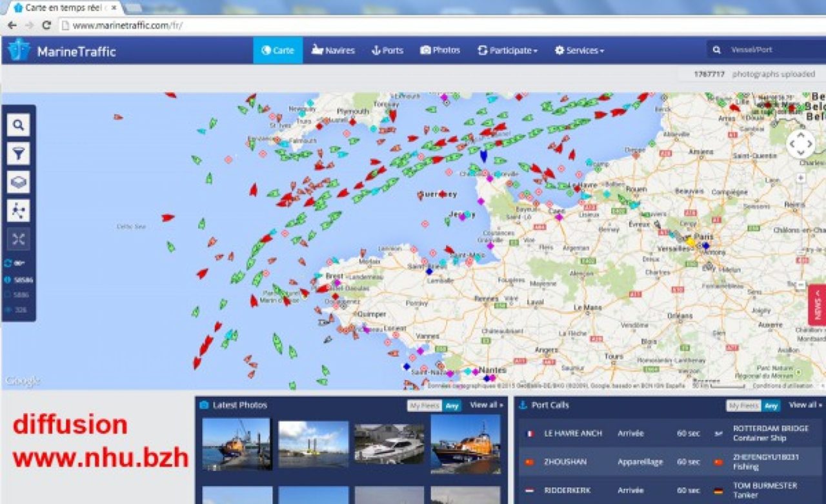Screen dimensions: 826x504
Task: Click the Celtic Sea label on the map
Action: (x=131, y=227)
